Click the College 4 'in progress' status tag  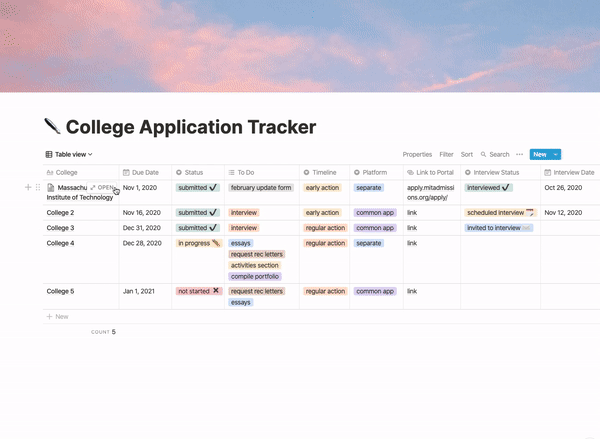199,243
